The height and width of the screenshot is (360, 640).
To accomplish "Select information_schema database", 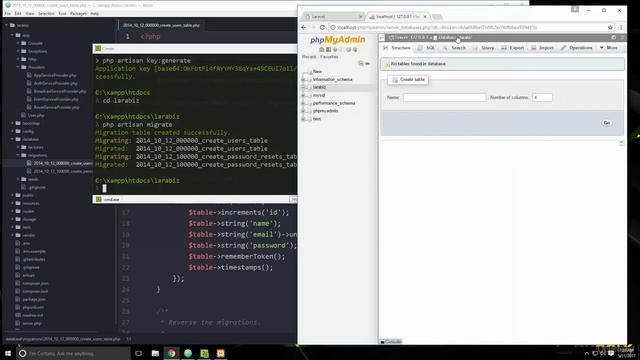I will pyautogui.click(x=332, y=80).
